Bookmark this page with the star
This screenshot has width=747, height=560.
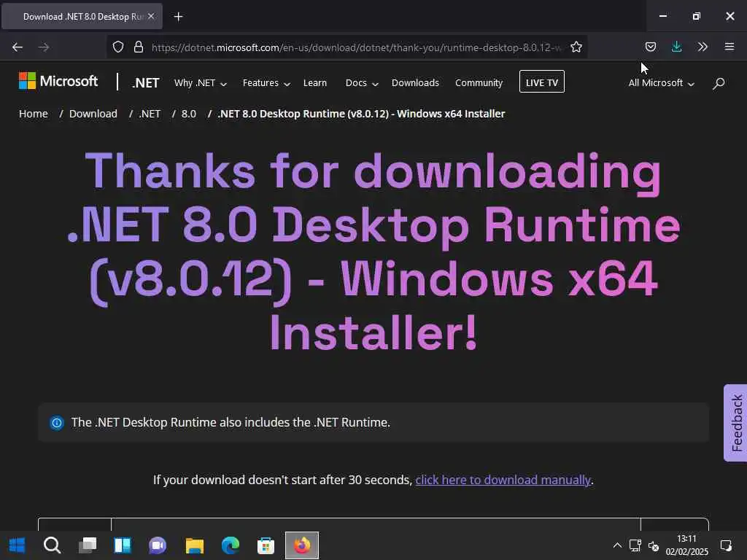pos(576,47)
